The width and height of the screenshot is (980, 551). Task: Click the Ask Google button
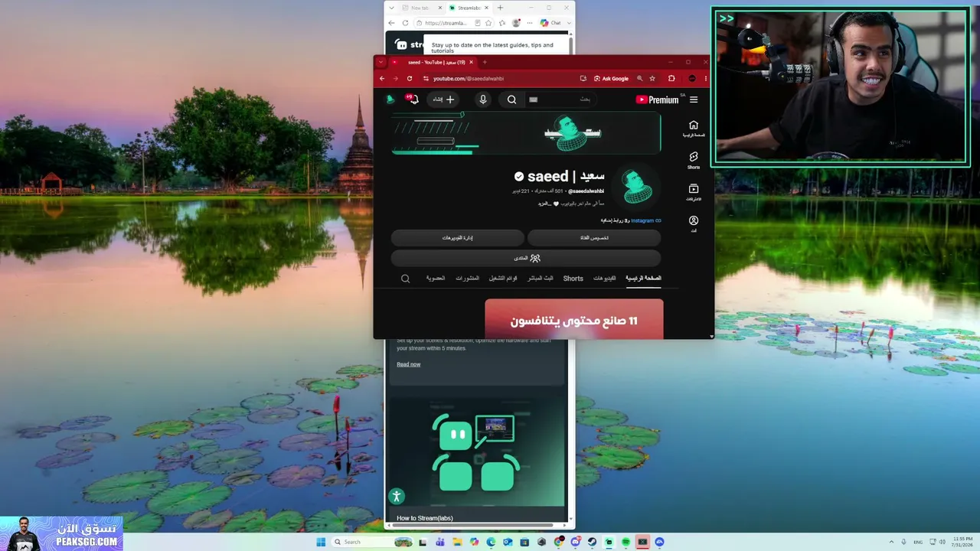(x=611, y=78)
